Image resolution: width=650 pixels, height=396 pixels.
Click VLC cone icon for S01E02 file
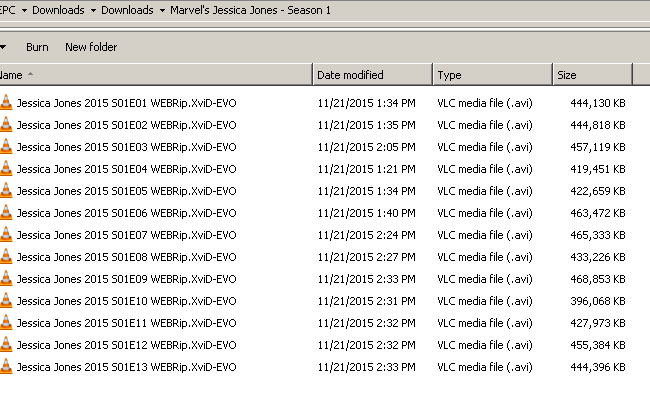[x=6, y=124]
